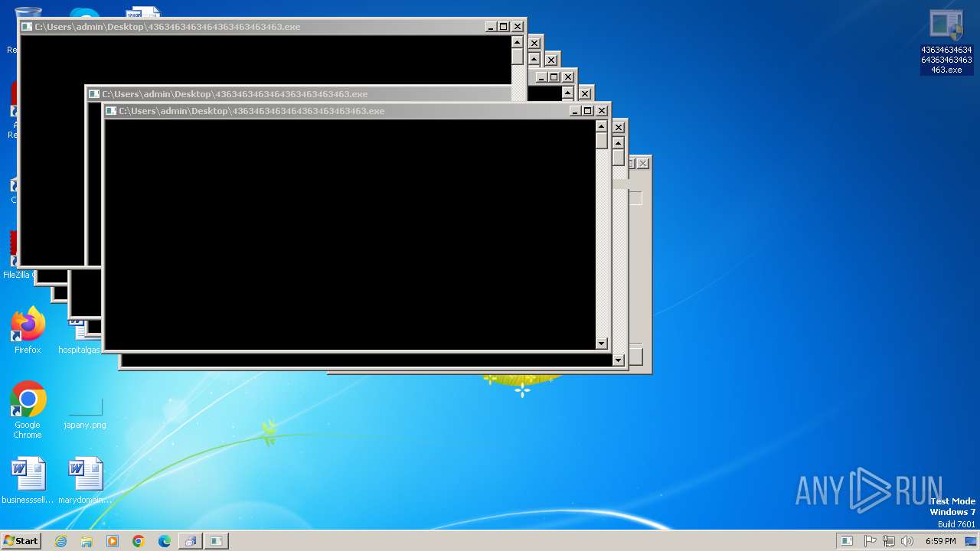Click the console icon in system tray

click(847, 541)
